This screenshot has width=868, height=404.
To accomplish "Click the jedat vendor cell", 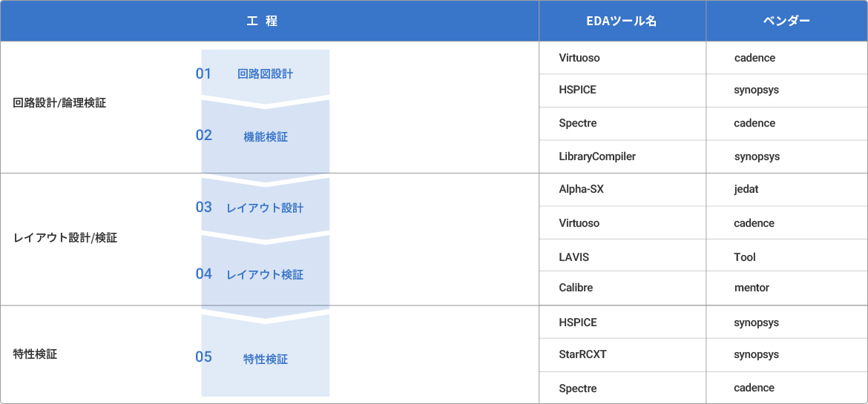I will (786, 190).
